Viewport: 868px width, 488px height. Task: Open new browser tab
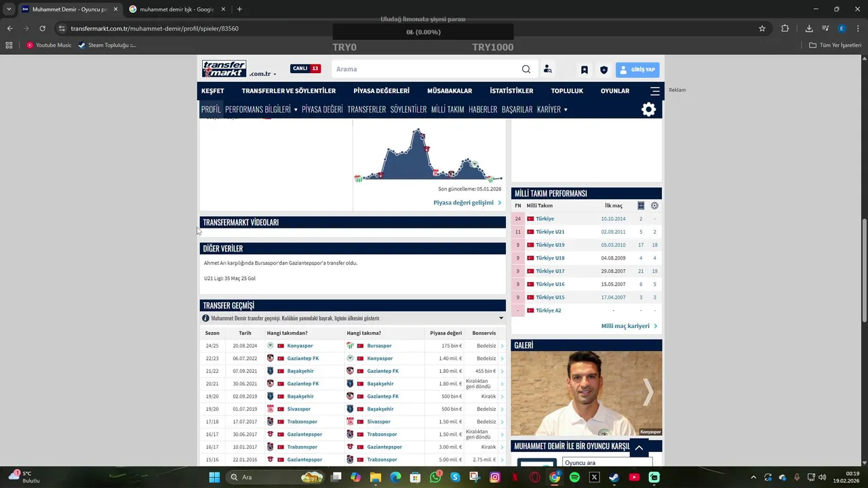point(239,9)
